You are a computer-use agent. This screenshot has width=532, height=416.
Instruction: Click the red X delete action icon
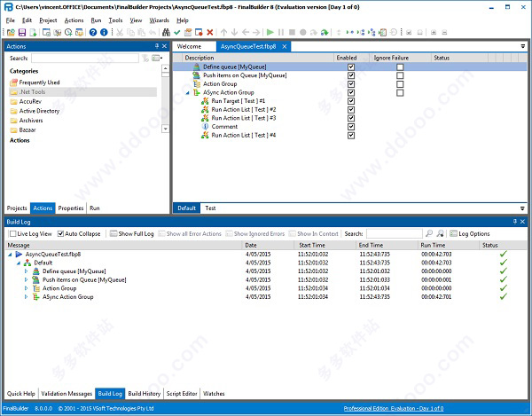point(209,32)
